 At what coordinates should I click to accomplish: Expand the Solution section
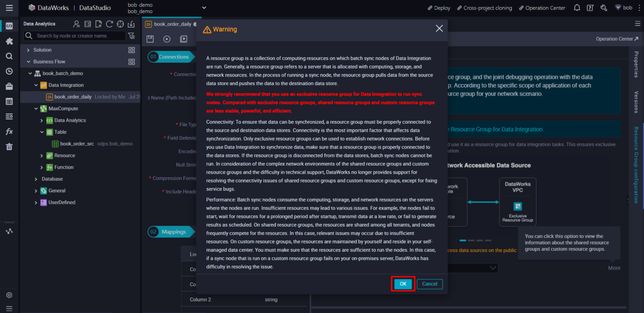coord(28,50)
